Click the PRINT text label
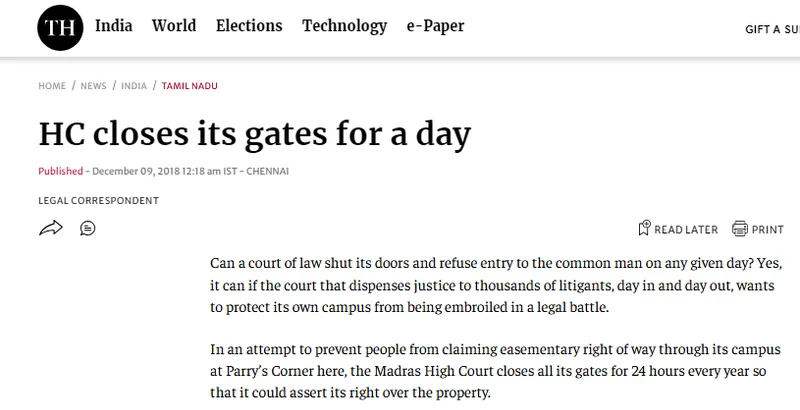The width and height of the screenshot is (800, 410). (x=767, y=229)
